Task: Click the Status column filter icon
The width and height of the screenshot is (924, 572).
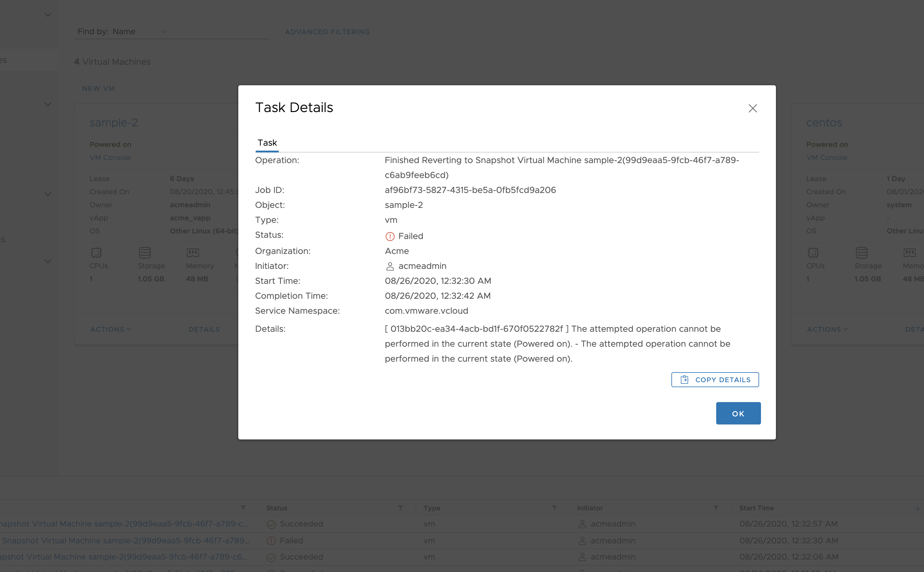Action: (400, 508)
